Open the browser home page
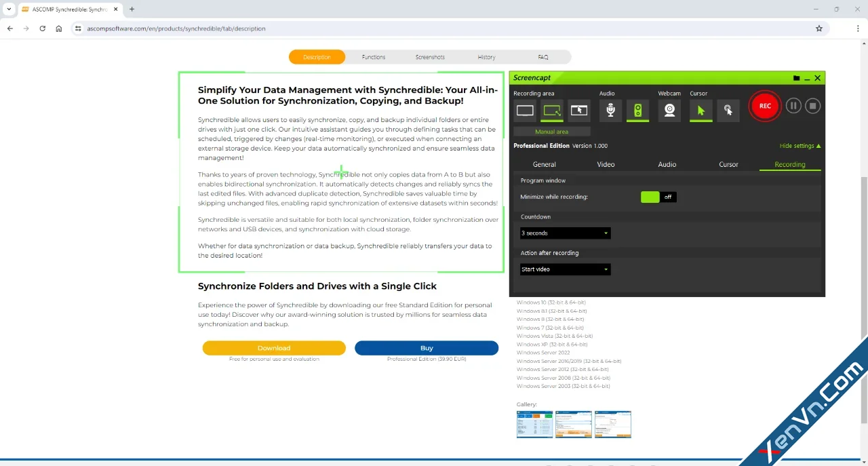The image size is (868, 466). (x=59, y=28)
